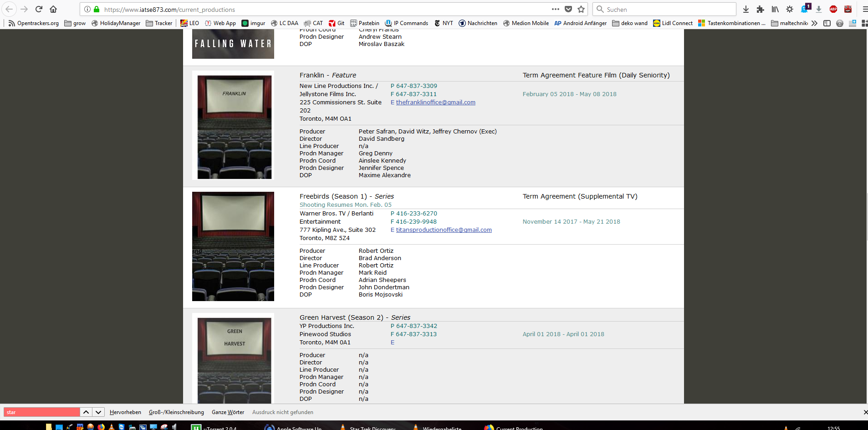
Task: Save page to Pocket
Action: pyautogui.click(x=568, y=9)
